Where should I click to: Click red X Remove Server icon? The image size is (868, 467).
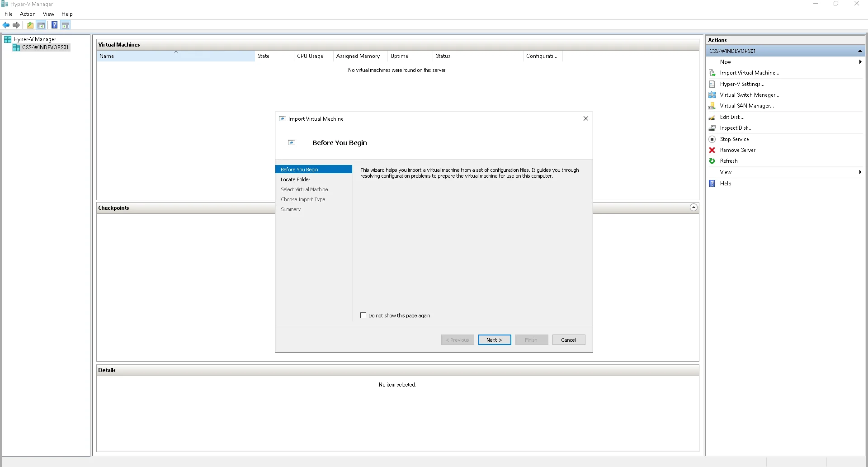712,150
